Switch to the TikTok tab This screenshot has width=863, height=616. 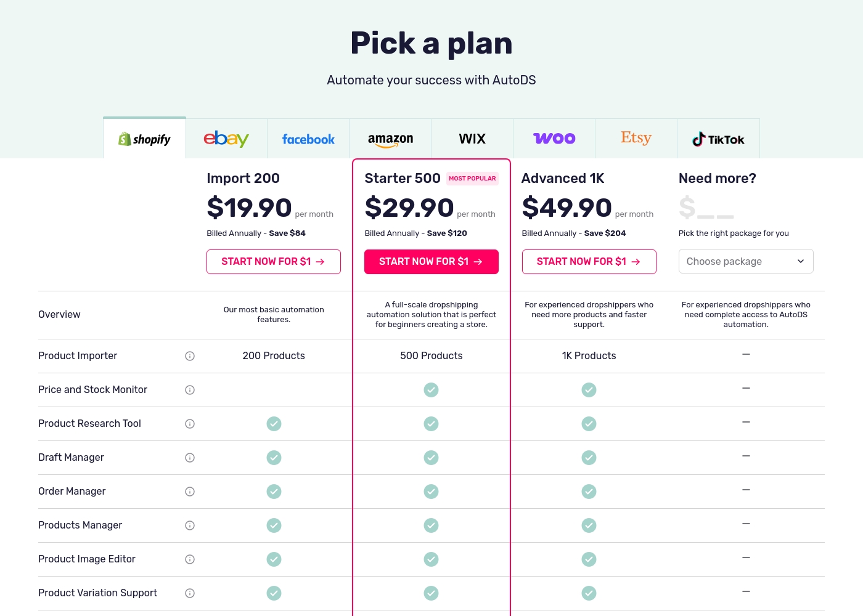(718, 139)
